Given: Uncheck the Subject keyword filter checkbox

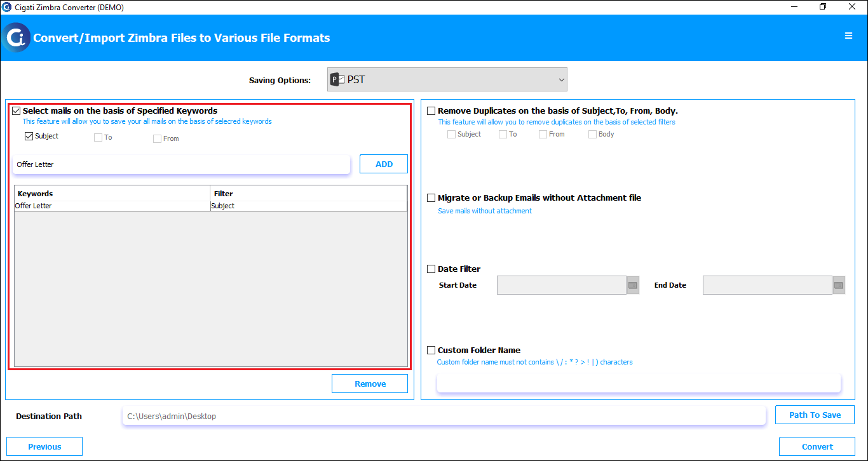Looking at the screenshot, I should click(x=29, y=136).
